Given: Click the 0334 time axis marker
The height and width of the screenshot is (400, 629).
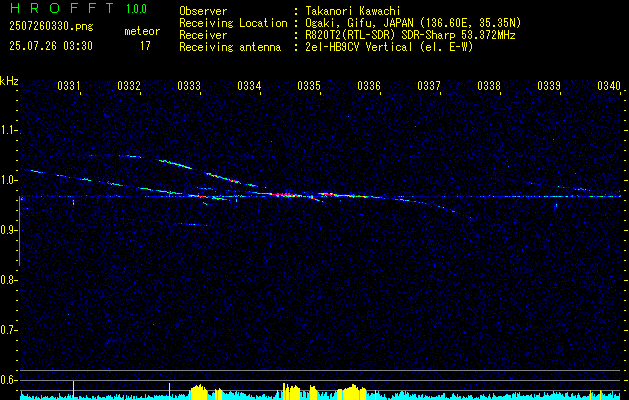Looking at the screenshot, I should point(249,86).
